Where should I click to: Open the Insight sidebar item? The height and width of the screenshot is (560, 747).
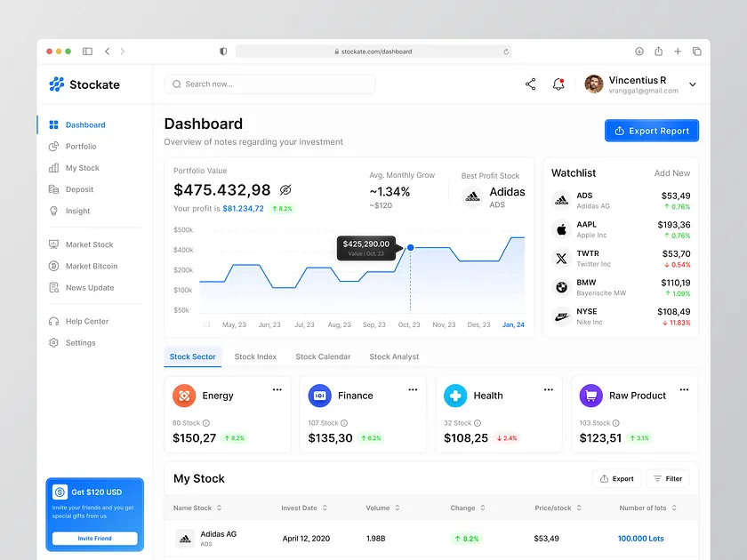78,211
